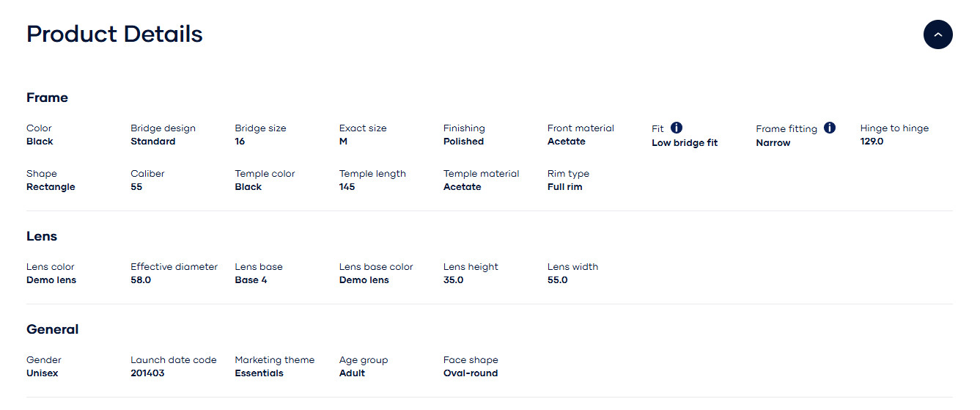
Task: Click the Rectangle shape value
Action: [x=51, y=187]
